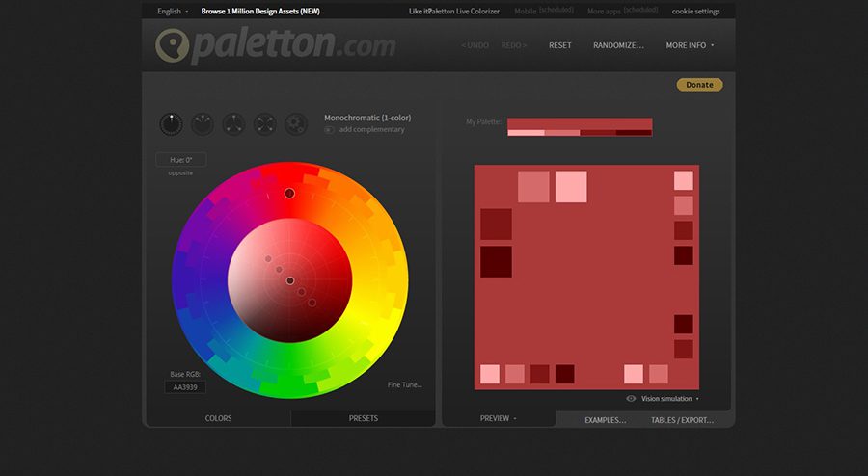The image size is (868, 476).
Task: Select the Adjacent colors scheme icon
Action: pyautogui.click(x=203, y=124)
